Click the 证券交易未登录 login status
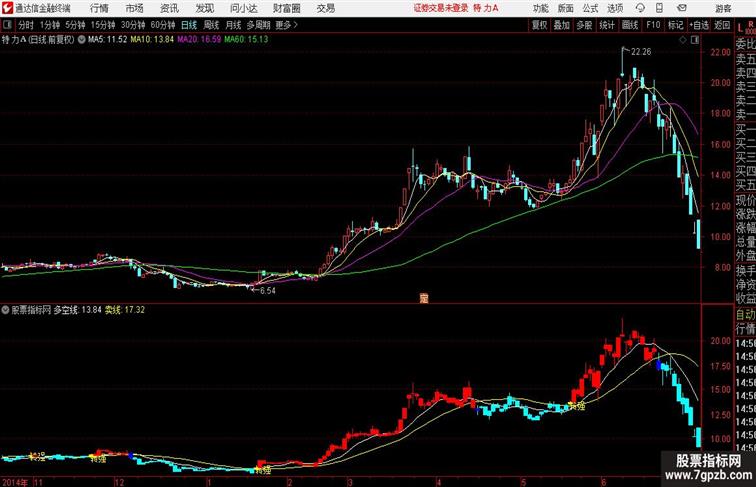Screen dimensions: 756x487 pyautogui.click(x=441, y=8)
